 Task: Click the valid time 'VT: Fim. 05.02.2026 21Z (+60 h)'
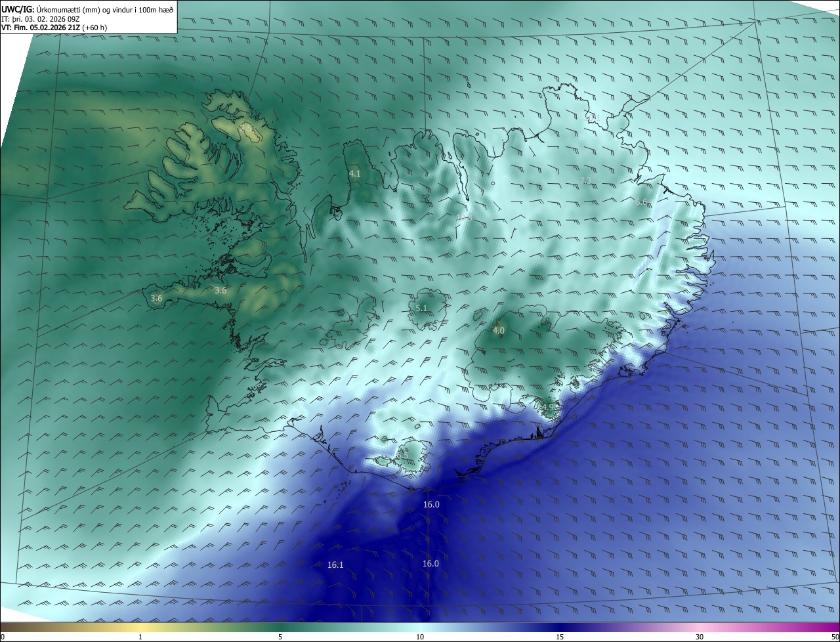[54, 28]
